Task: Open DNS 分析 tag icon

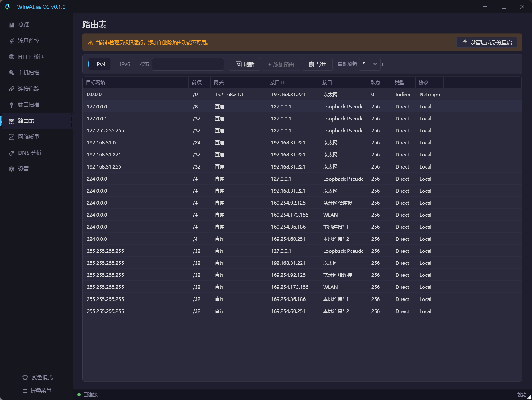Action: [12, 153]
